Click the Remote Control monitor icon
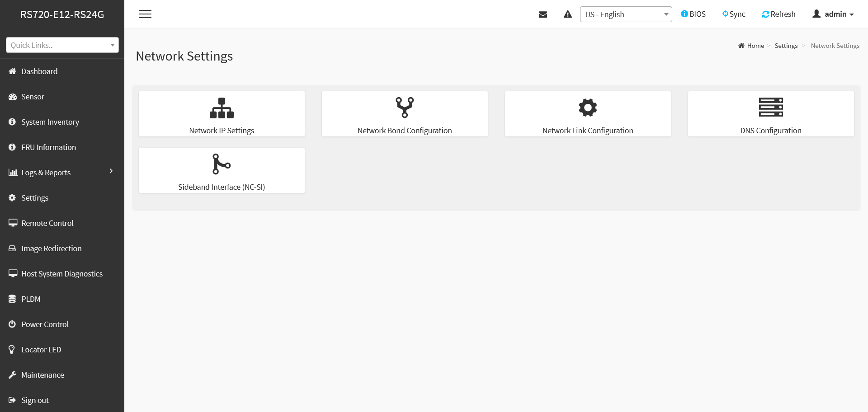Image resolution: width=868 pixels, height=412 pixels. pyautogui.click(x=13, y=223)
